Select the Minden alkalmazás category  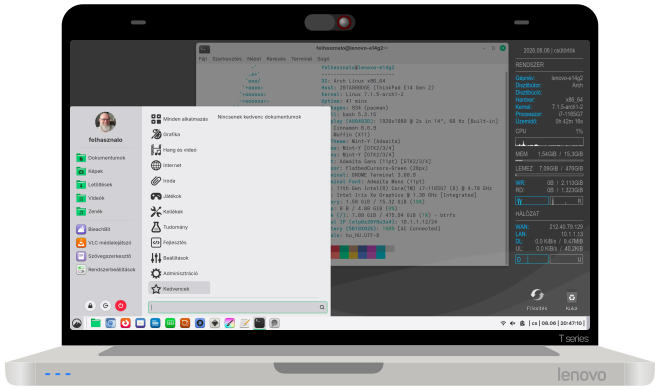click(179, 119)
